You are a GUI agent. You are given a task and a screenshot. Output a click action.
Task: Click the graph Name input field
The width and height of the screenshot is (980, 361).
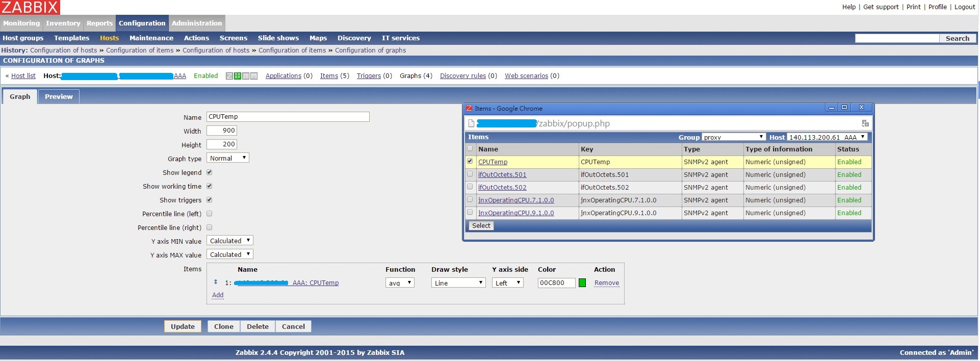point(288,117)
